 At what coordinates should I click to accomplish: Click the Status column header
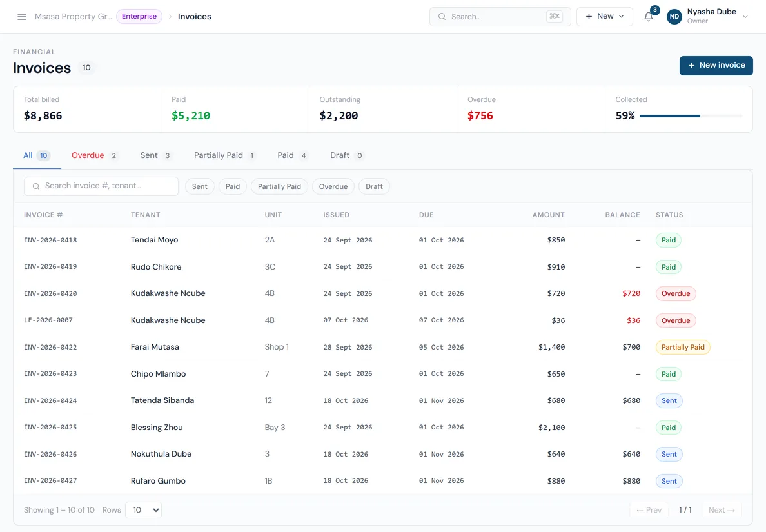tap(669, 215)
